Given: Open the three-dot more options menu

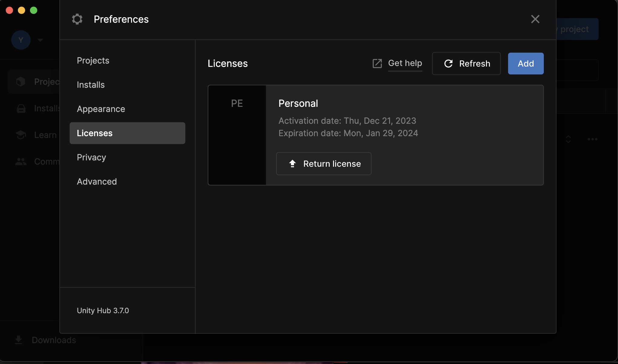Looking at the screenshot, I should pyautogui.click(x=592, y=139).
